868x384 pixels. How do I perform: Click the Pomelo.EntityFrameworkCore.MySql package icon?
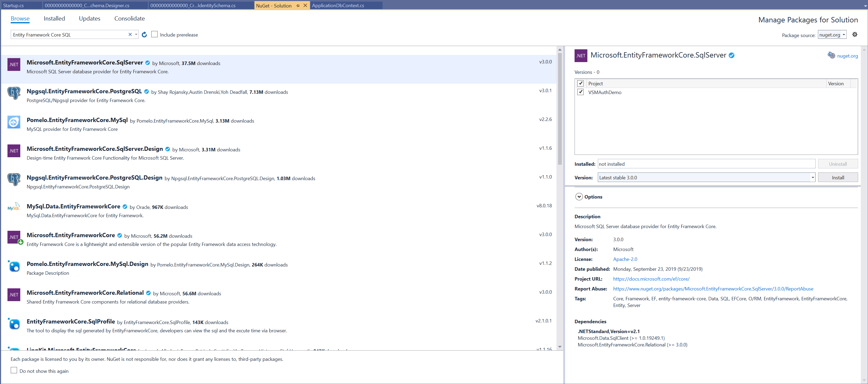pos(14,122)
